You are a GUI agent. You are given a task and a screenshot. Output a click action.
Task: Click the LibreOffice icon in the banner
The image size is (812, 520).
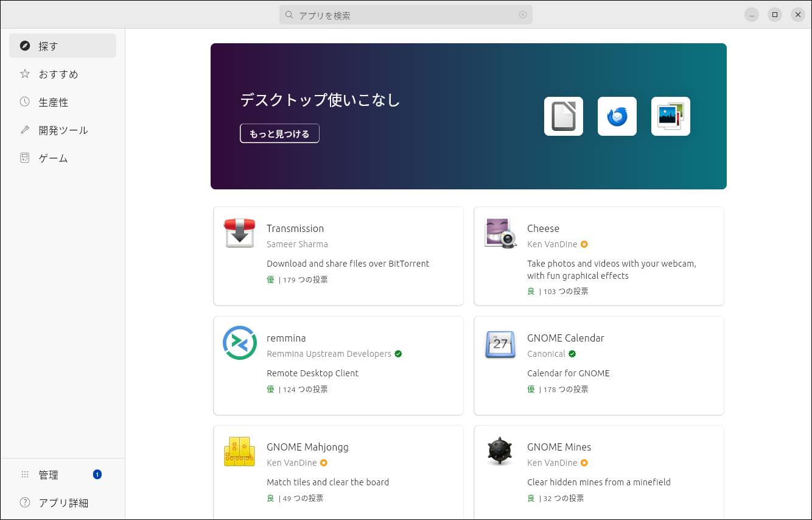point(564,116)
